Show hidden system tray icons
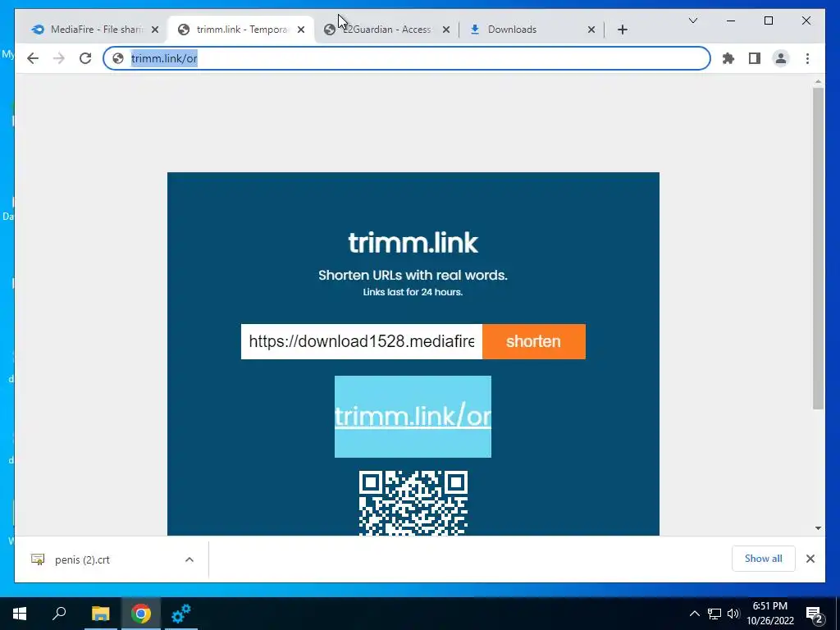The width and height of the screenshot is (840, 630). point(694,614)
